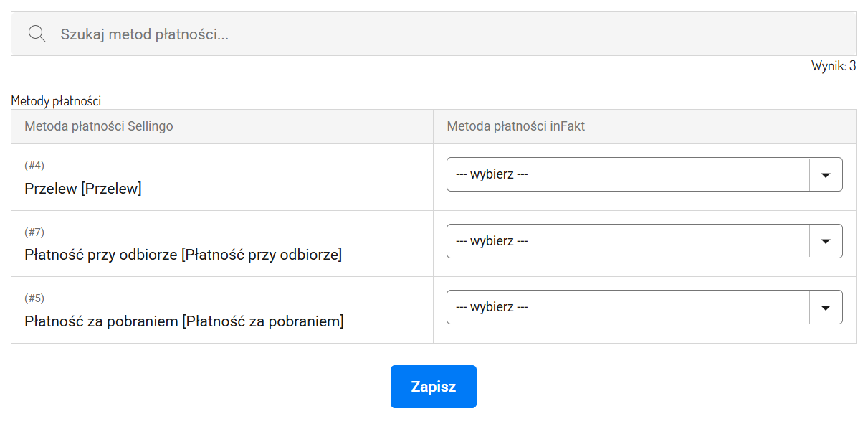This screenshot has height=429, width=868.
Task: Focus the Szukaj metod płatności search field
Action: tap(433, 34)
